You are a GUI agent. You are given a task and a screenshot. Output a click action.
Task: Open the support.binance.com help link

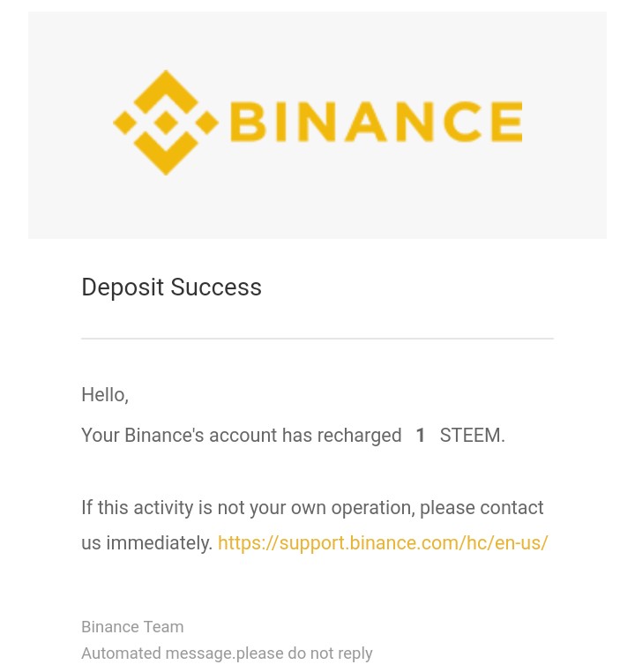click(383, 543)
